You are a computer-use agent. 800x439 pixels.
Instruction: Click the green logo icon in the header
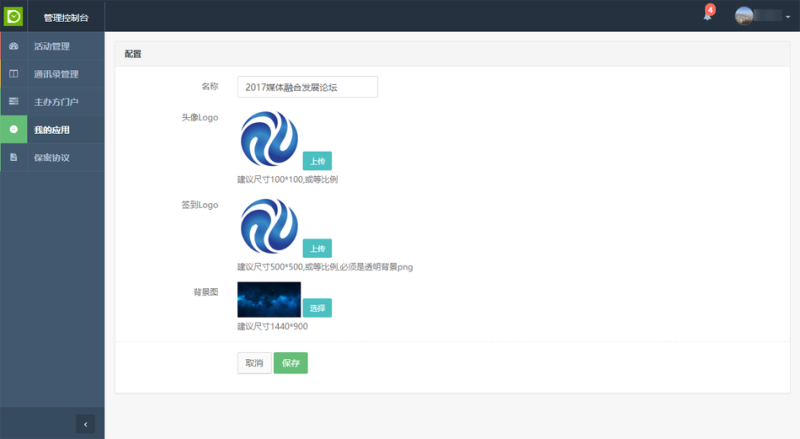tap(14, 16)
